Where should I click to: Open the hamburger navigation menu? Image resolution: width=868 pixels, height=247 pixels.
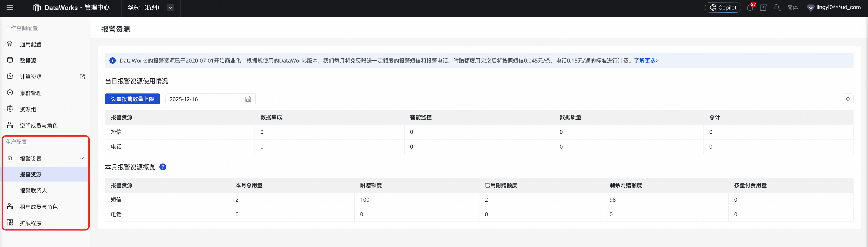point(10,7)
